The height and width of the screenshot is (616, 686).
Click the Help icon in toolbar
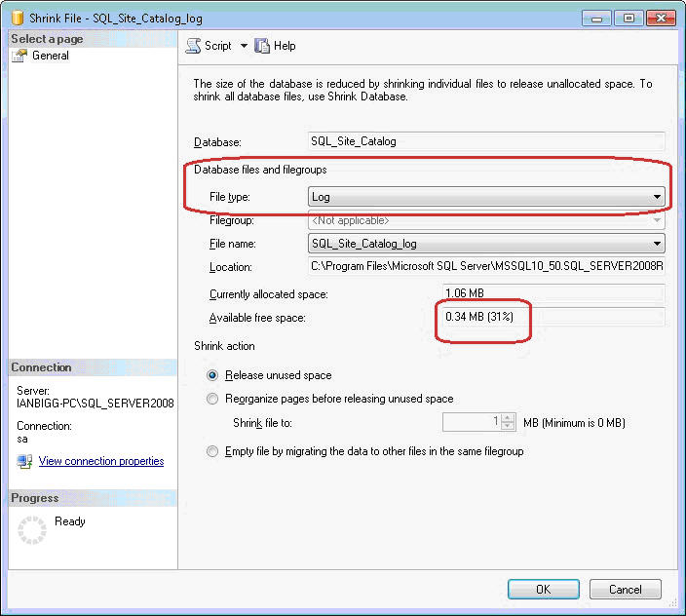(261, 46)
